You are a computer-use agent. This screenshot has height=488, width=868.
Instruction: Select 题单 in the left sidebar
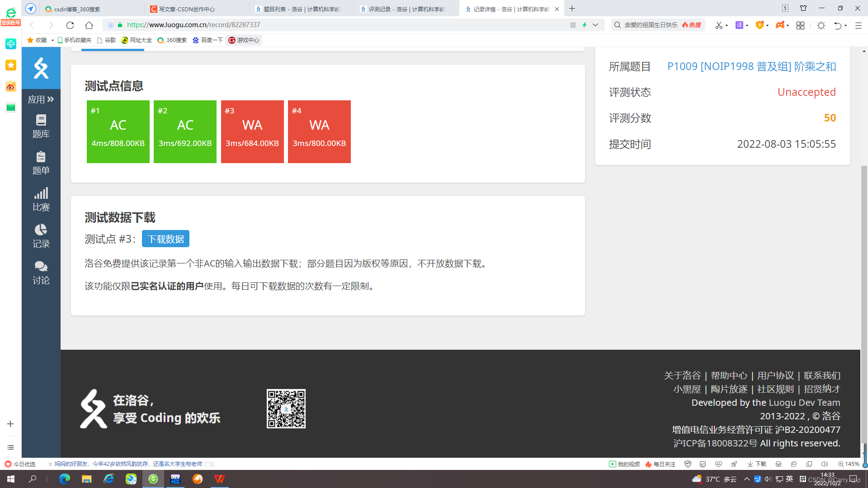[x=41, y=163]
